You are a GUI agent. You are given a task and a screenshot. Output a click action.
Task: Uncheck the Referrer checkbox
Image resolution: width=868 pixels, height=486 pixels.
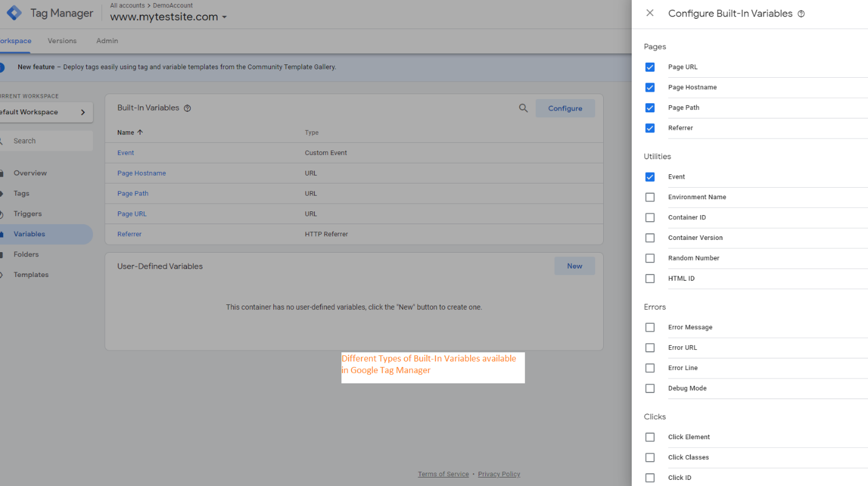(x=650, y=128)
